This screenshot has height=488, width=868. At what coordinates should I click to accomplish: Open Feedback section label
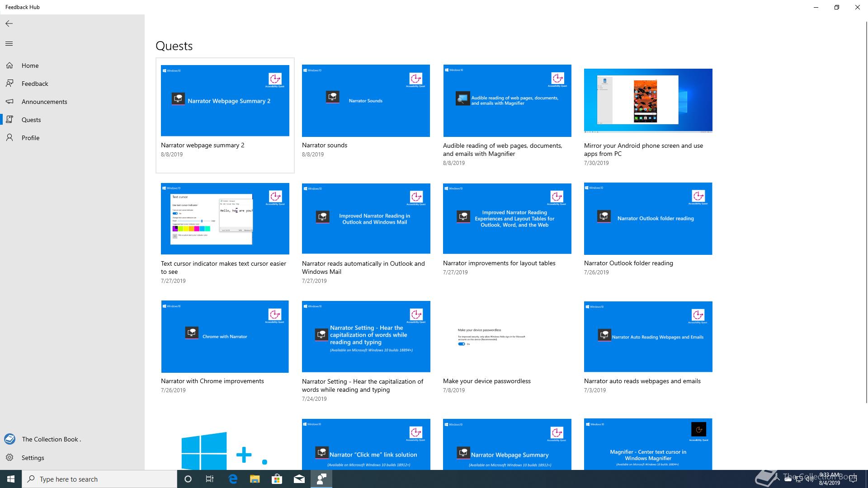click(35, 84)
